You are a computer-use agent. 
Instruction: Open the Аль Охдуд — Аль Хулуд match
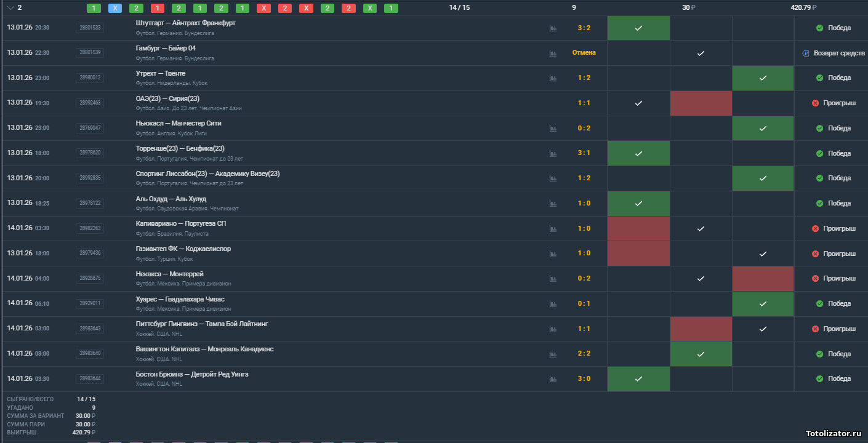[x=171, y=199]
